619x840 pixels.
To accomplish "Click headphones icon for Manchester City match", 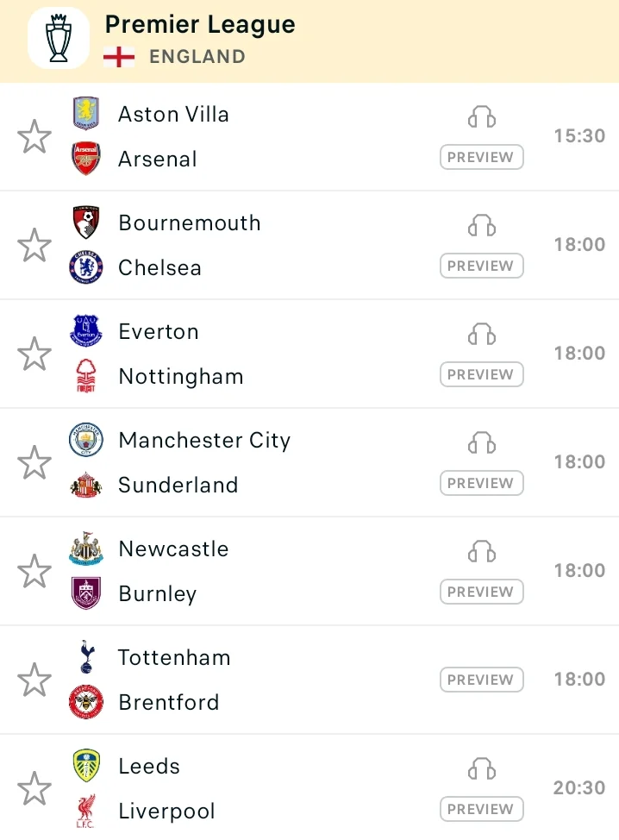I will tap(482, 443).
